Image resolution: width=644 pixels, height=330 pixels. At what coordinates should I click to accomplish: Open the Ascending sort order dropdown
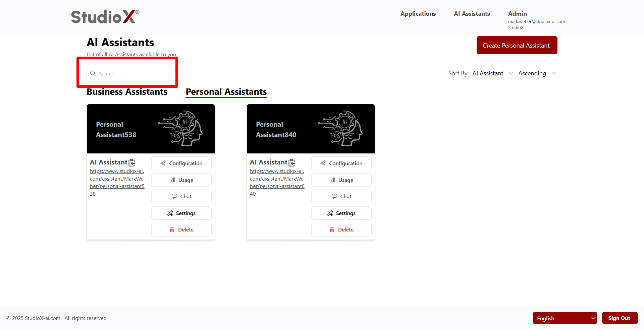click(x=536, y=73)
